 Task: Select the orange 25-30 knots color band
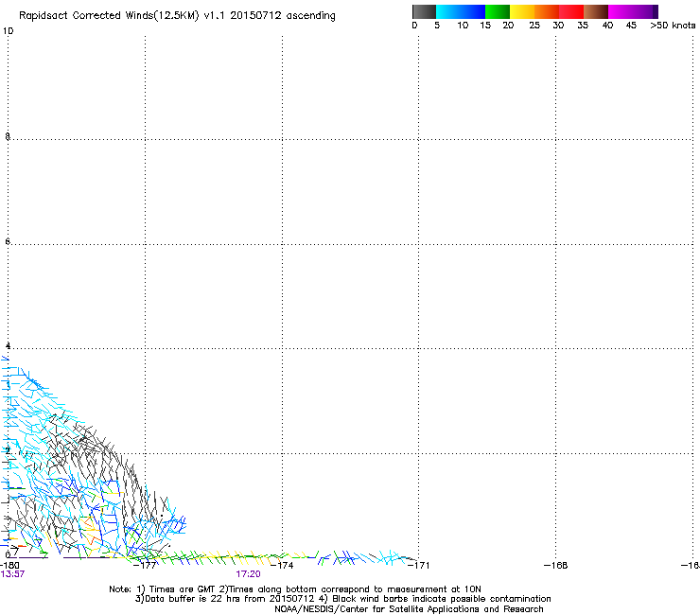coord(547,11)
